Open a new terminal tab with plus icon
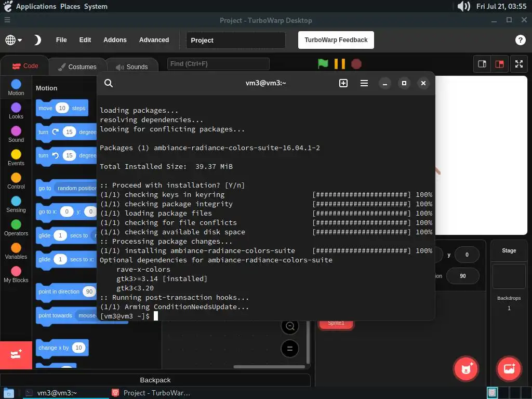532x399 pixels. [x=343, y=83]
